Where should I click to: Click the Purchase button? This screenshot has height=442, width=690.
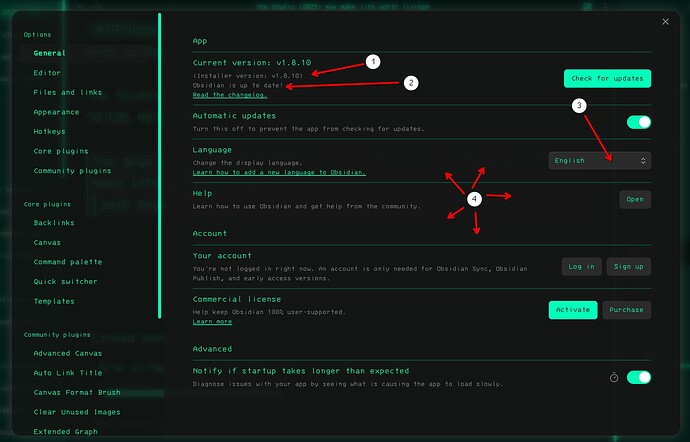(626, 310)
